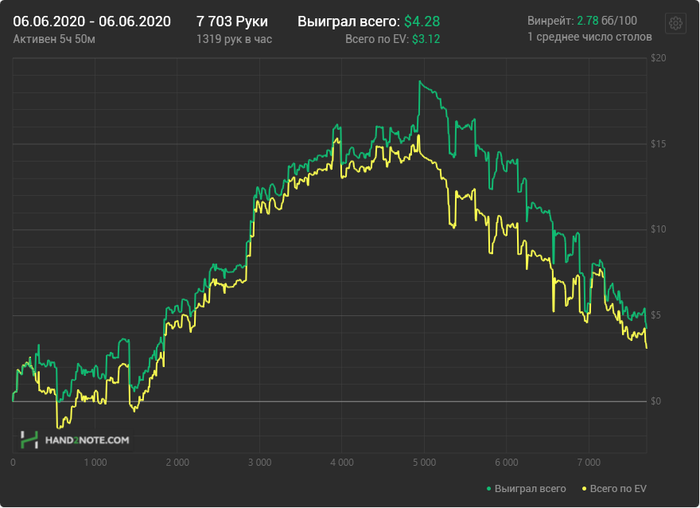Click the $0 y-axis label
The image size is (700, 508).
(656, 401)
